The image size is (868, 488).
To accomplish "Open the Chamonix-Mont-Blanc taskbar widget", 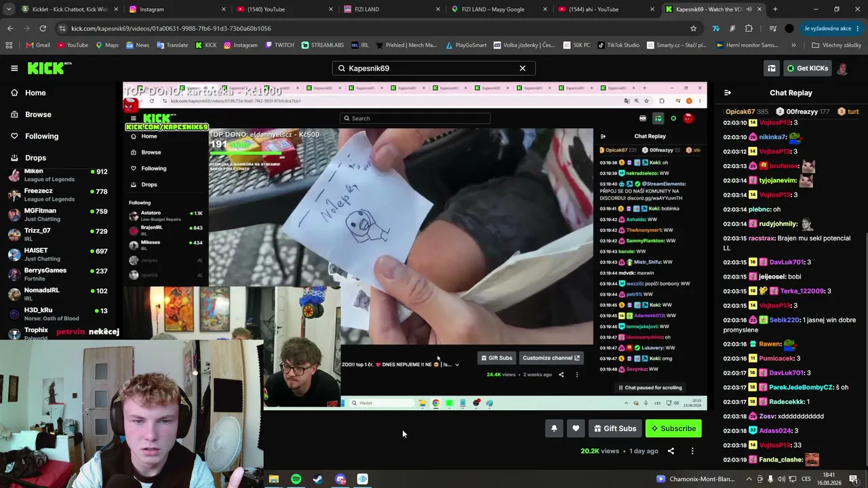I will pyautogui.click(x=695, y=479).
